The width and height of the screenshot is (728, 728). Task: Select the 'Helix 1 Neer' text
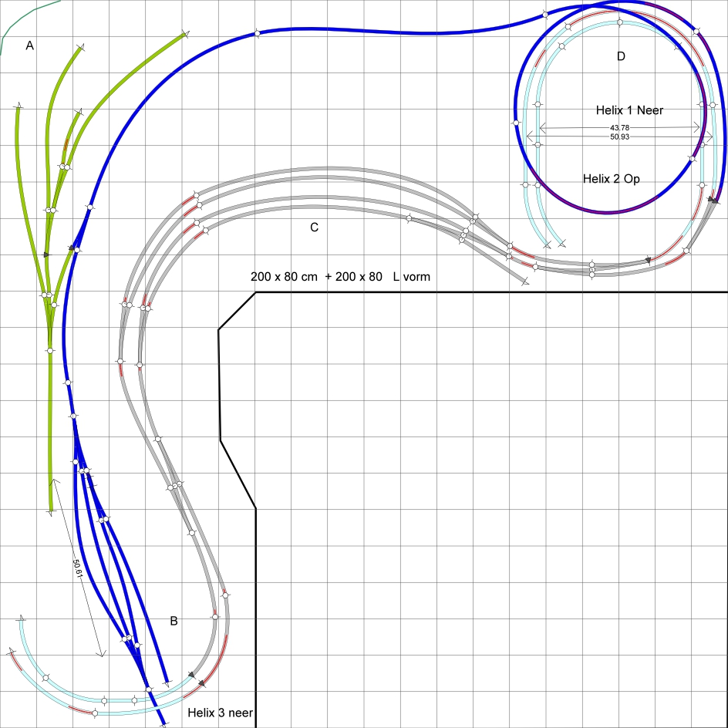[629, 110]
